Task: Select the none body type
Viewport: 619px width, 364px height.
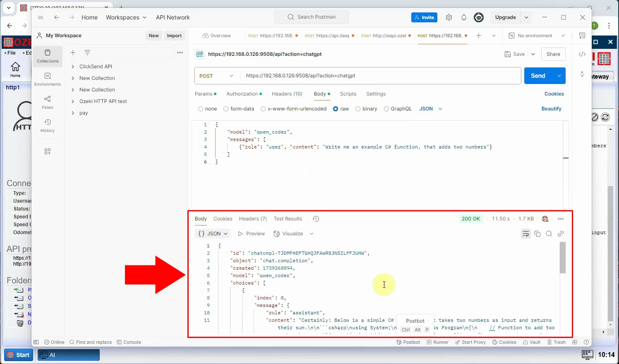Action: (201, 109)
